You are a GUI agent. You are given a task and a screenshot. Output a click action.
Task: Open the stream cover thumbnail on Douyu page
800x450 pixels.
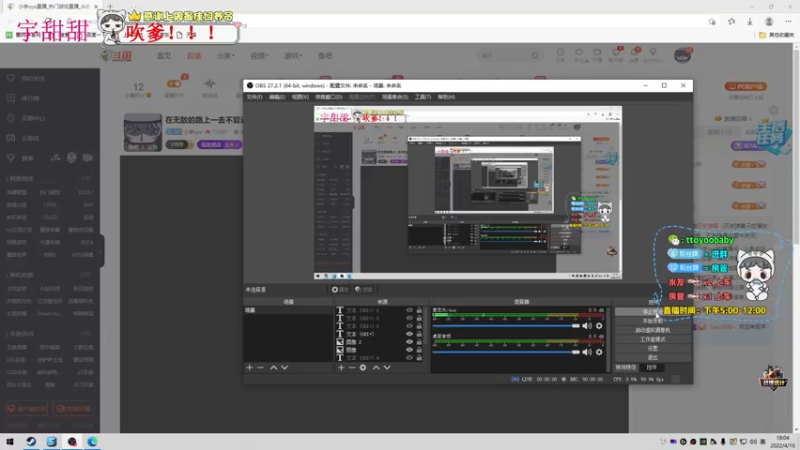tap(143, 132)
